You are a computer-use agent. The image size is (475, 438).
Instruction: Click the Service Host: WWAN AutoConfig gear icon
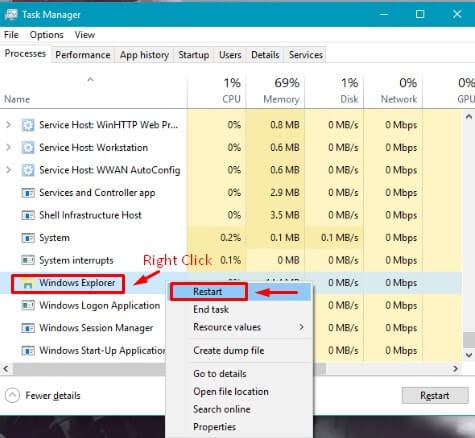click(28, 170)
